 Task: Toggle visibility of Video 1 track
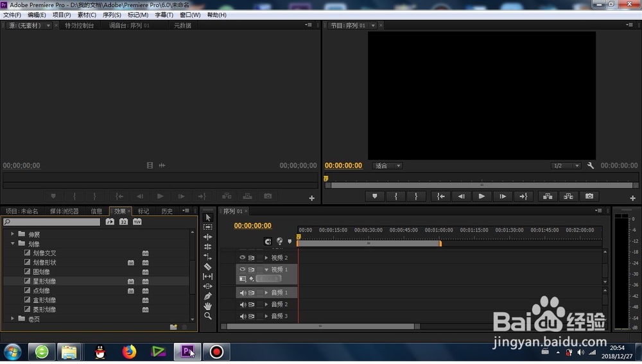tap(243, 270)
